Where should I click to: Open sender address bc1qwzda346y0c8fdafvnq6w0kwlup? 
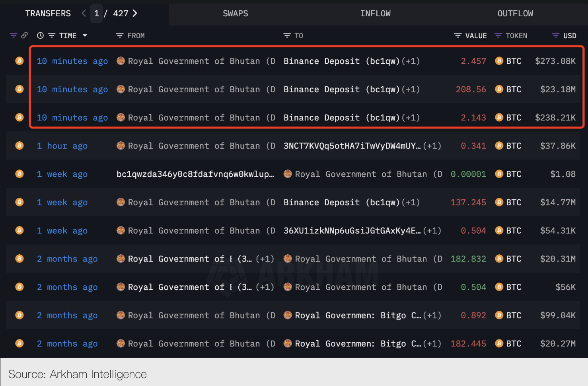[x=195, y=174]
